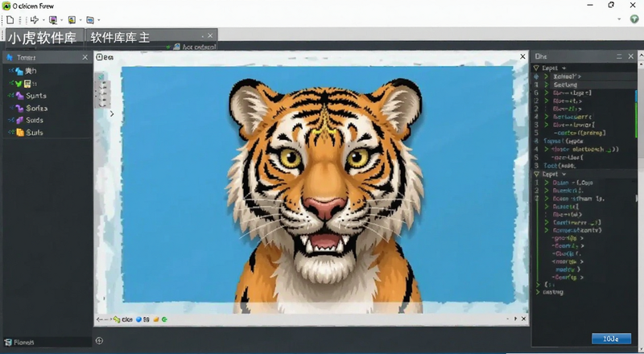Toggle the marker beside the Sunts item
This screenshot has height=354, width=644.
(x=10, y=96)
